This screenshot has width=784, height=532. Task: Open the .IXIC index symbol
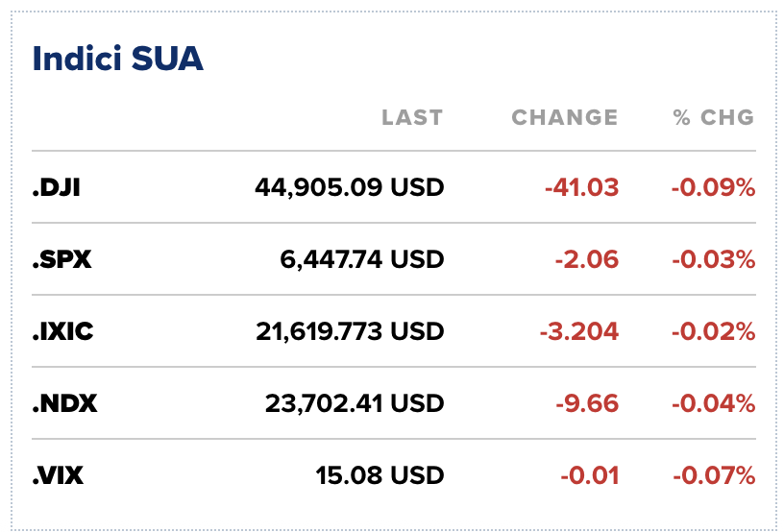[62, 331]
